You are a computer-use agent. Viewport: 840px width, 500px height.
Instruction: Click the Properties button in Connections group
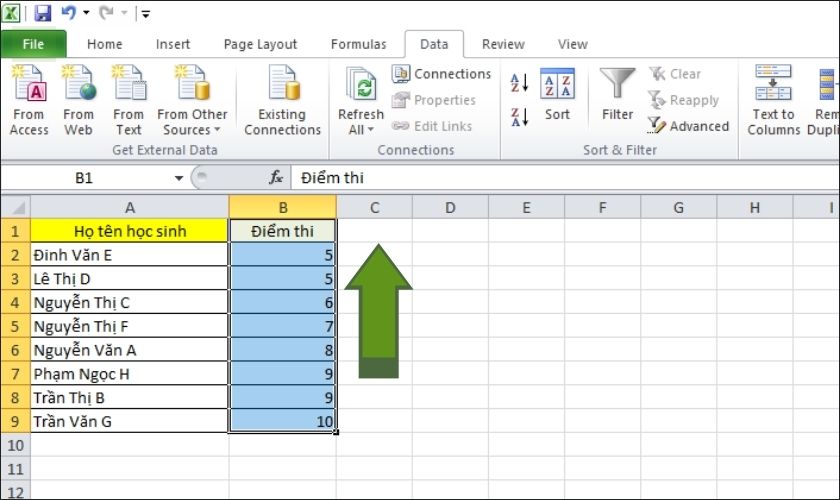click(x=434, y=100)
